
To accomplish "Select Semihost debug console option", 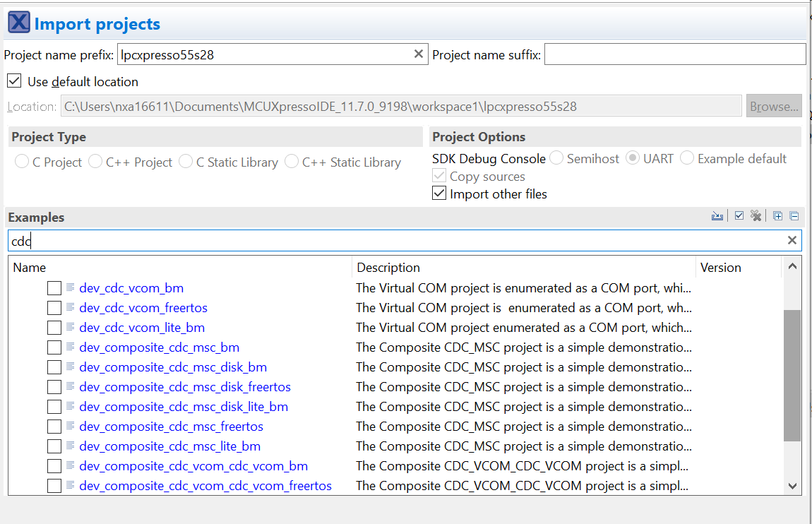I will tap(557, 158).
